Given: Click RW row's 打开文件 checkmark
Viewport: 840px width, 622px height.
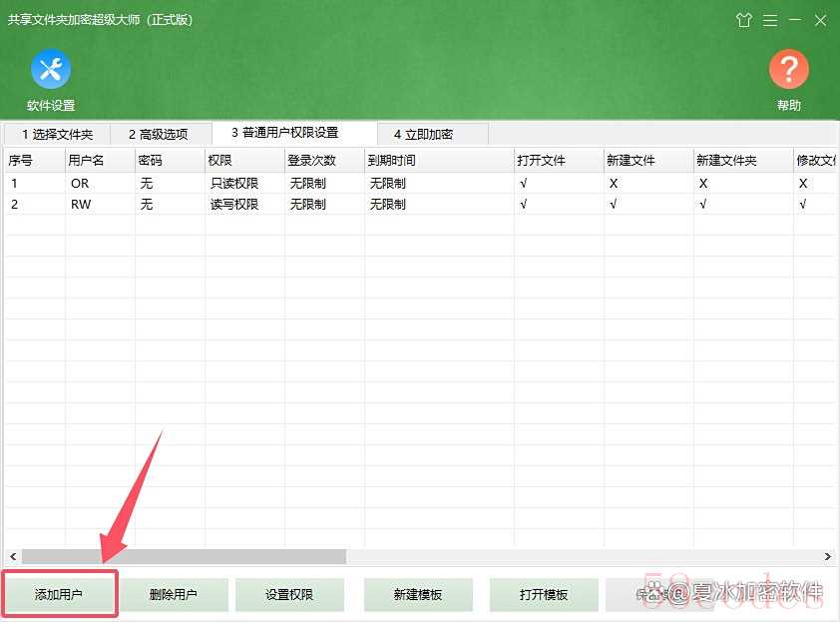Looking at the screenshot, I should click(524, 205).
